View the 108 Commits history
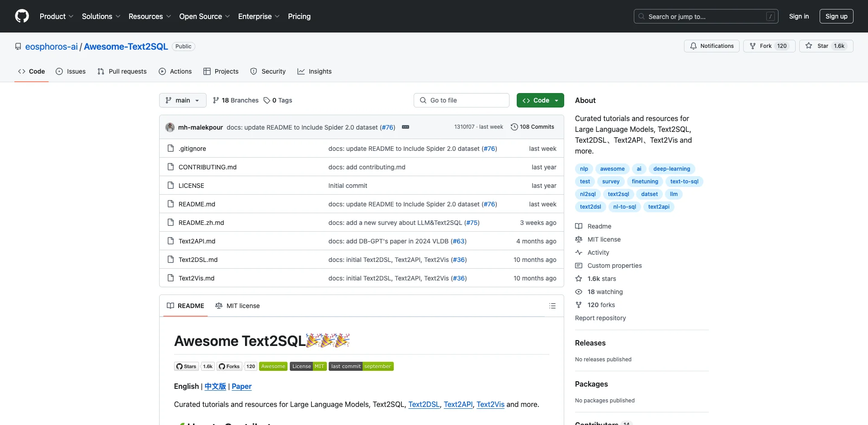 pyautogui.click(x=532, y=127)
